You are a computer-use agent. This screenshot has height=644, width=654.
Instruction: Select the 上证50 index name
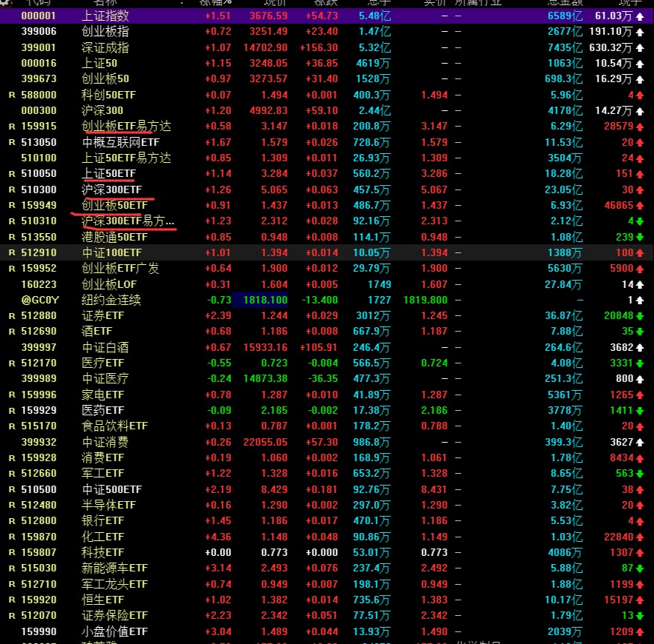click(99, 64)
